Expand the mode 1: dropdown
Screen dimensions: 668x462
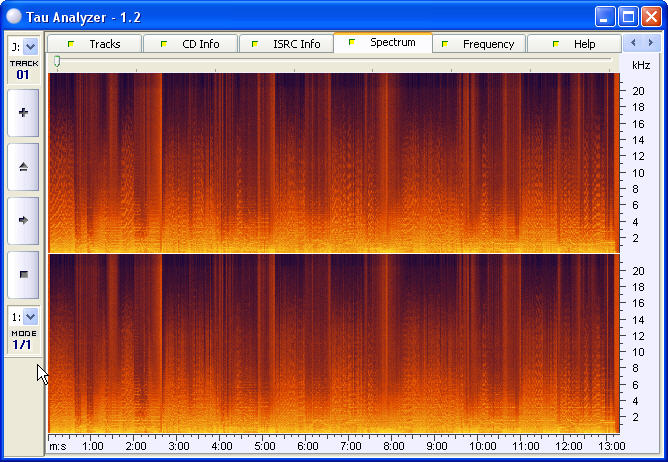30,316
